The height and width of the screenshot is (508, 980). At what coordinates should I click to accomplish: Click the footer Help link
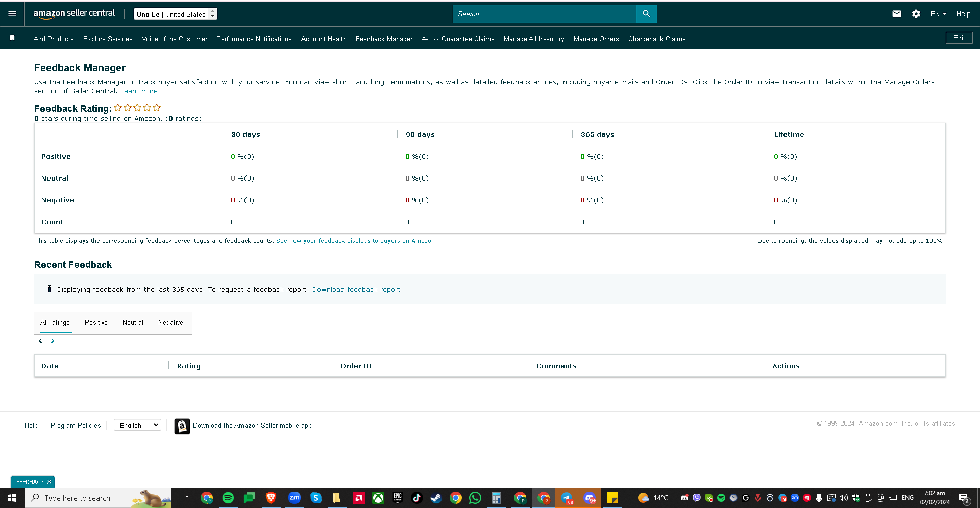(x=31, y=425)
